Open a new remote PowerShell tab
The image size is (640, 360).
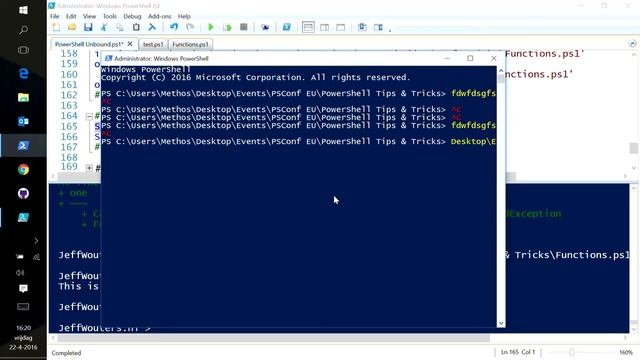(x=265, y=27)
